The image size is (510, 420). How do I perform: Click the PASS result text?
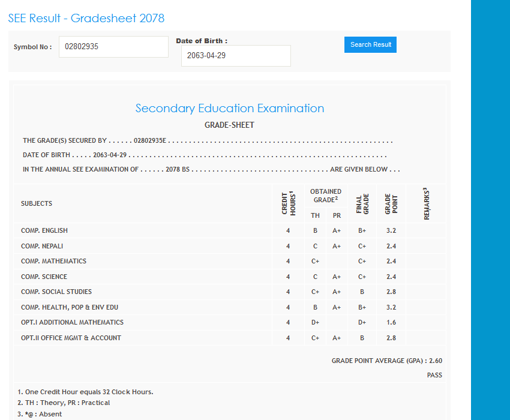(x=434, y=375)
